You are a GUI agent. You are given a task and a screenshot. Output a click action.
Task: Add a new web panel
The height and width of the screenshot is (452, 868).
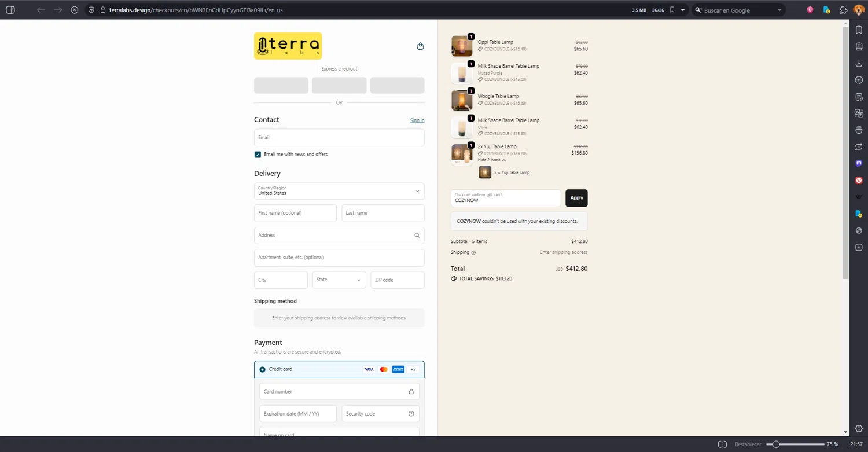[x=859, y=248]
